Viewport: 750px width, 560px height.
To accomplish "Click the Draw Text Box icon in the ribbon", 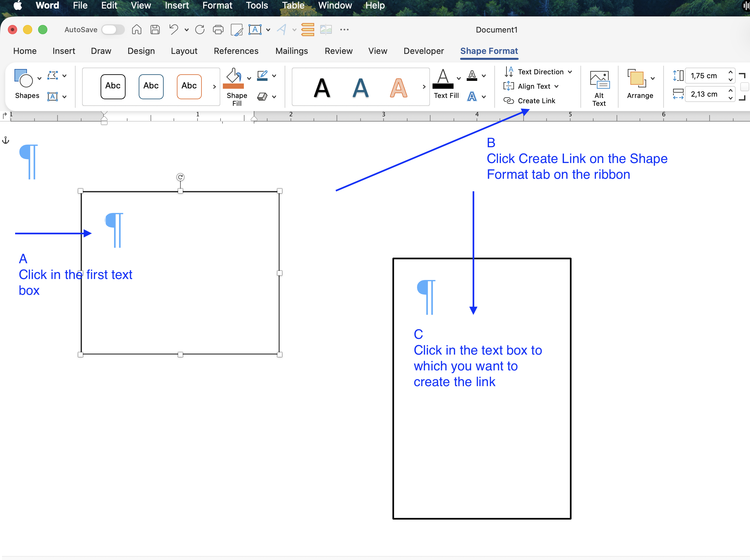I will point(53,97).
